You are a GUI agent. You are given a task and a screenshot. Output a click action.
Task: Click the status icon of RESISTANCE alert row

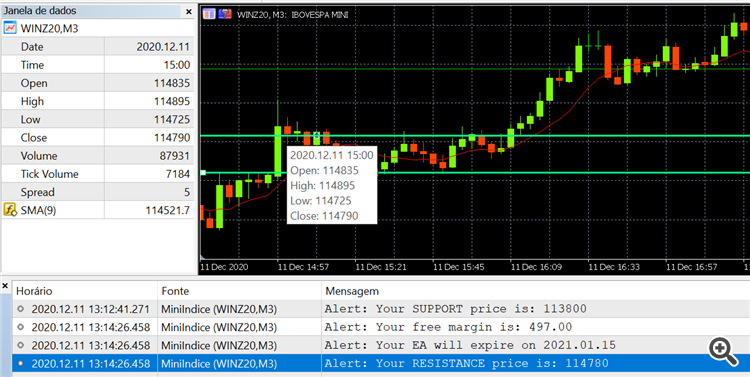[20, 364]
